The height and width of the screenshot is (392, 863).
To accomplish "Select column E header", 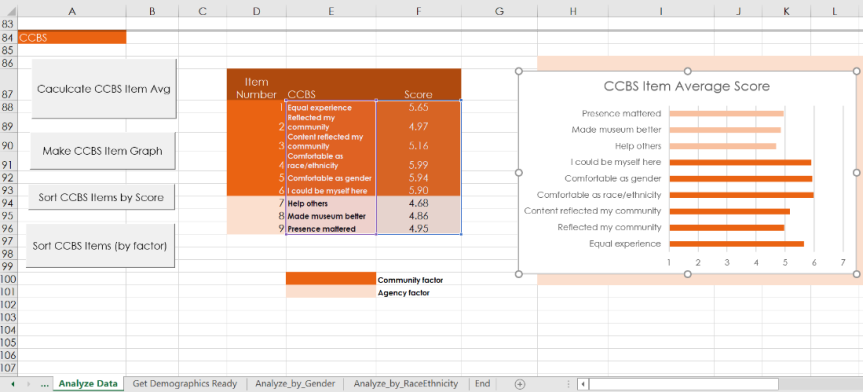I will [x=331, y=11].
